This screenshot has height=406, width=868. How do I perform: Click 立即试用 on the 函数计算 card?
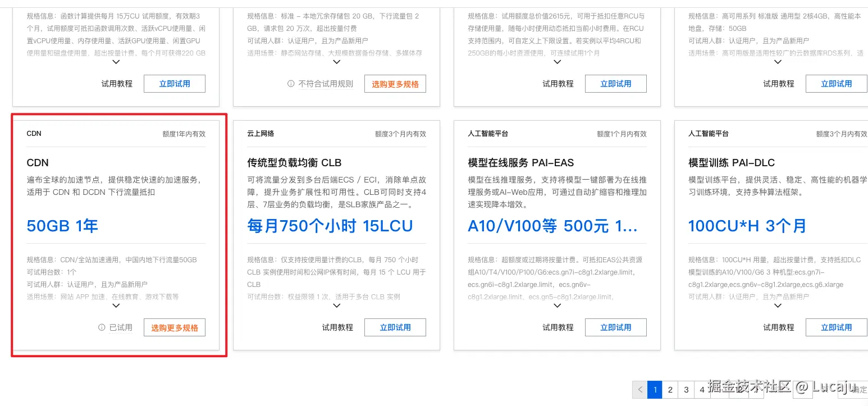pos(175,84)
